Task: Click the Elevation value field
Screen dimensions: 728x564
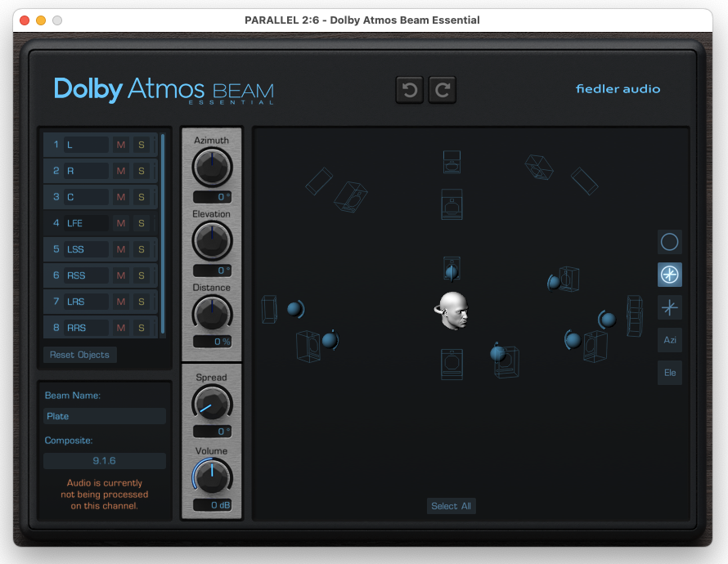Action: pos(212,271)
